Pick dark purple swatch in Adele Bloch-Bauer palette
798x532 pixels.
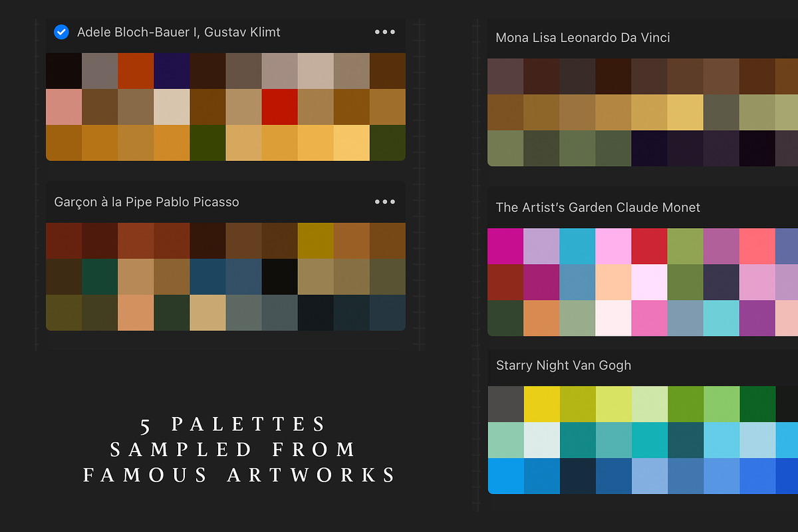click(x=172, y=71)
